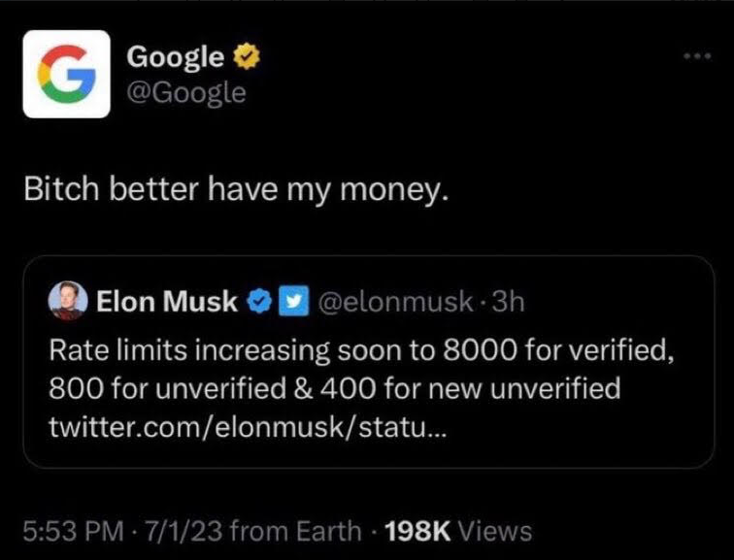Viewport: 734px width, 560px height.
Task: Select the Elon Musk name in quoted tweet
Action: pyautogui.click(x=167, y=300)
